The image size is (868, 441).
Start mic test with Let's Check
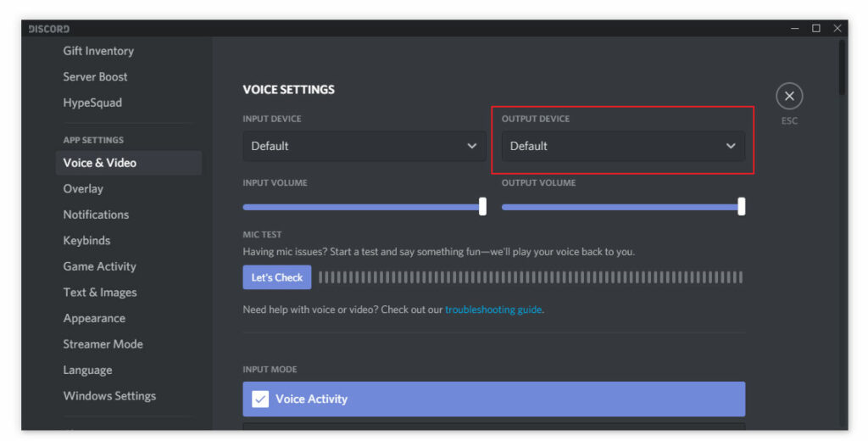[x=277, y=277]
